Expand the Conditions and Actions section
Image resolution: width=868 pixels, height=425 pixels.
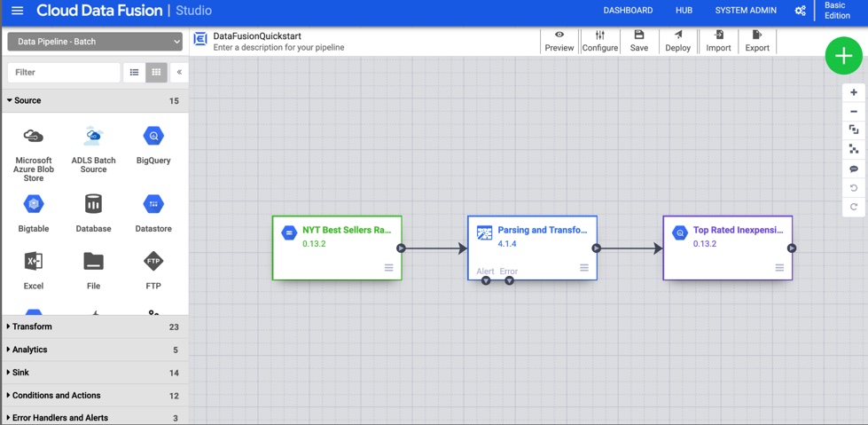95,396
